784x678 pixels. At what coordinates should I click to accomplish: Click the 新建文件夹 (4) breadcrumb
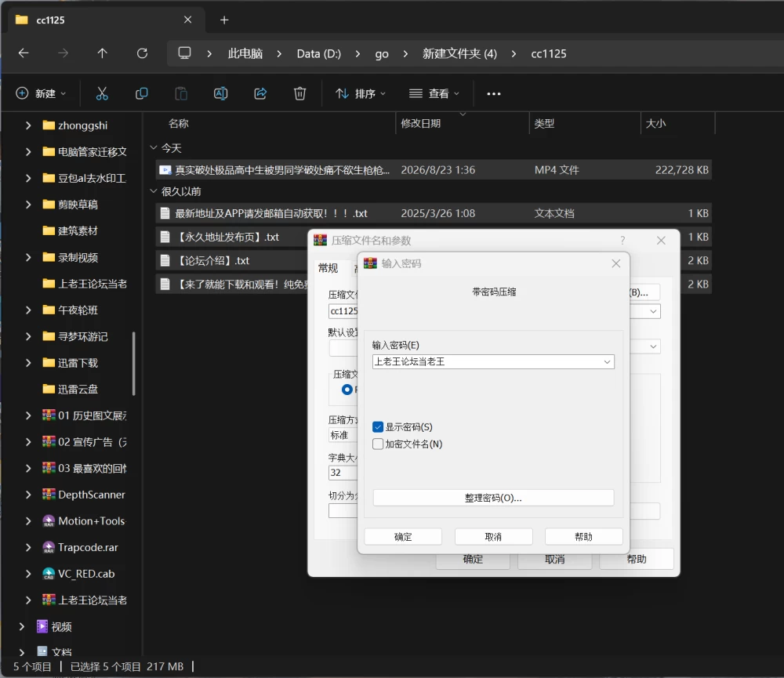tap(459, 53)
